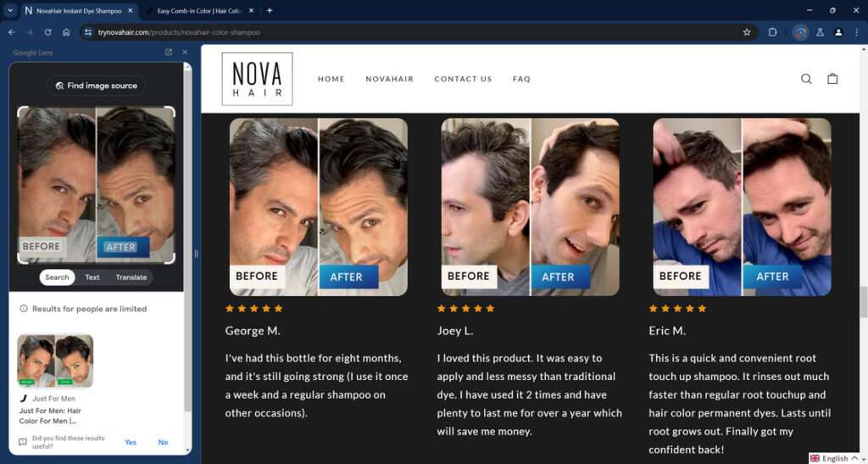868x464 pixels.
Task: Open the tab search dropdown arrow
Action: click(10, 10)
